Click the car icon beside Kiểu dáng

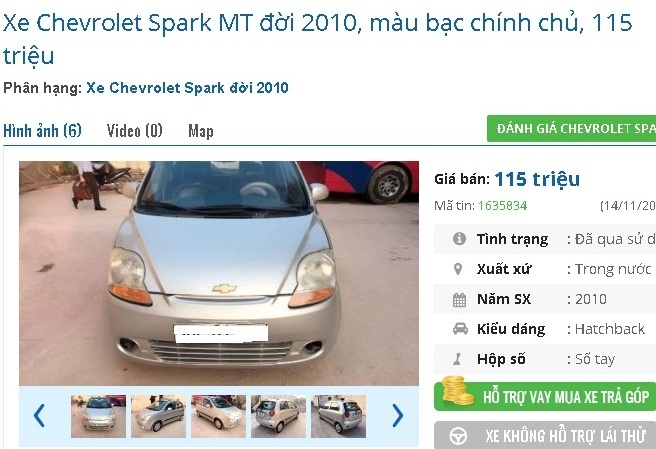point(460,329)
